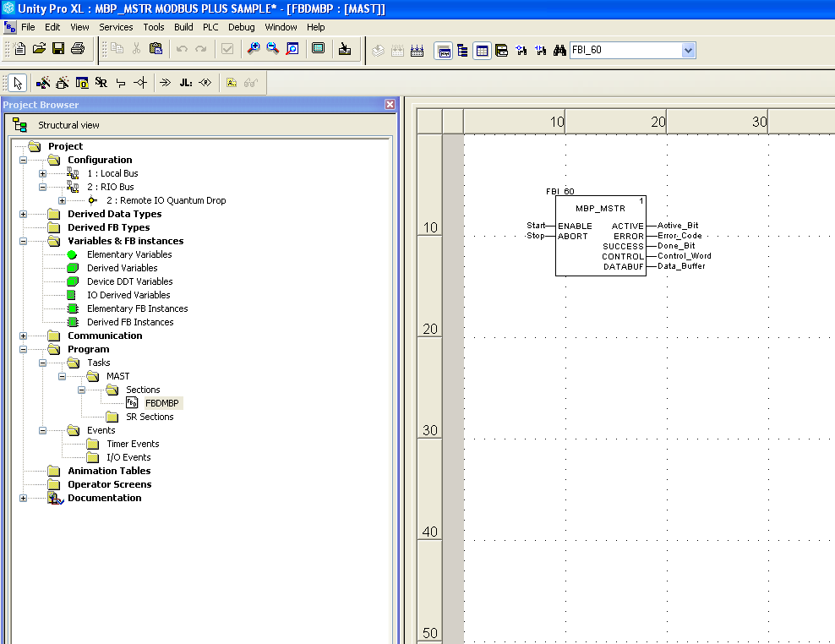Image resolution: width=835 pixels, height=644 pixels.
Task: Click the rebuild all project icon
Action: pos(417,51)
